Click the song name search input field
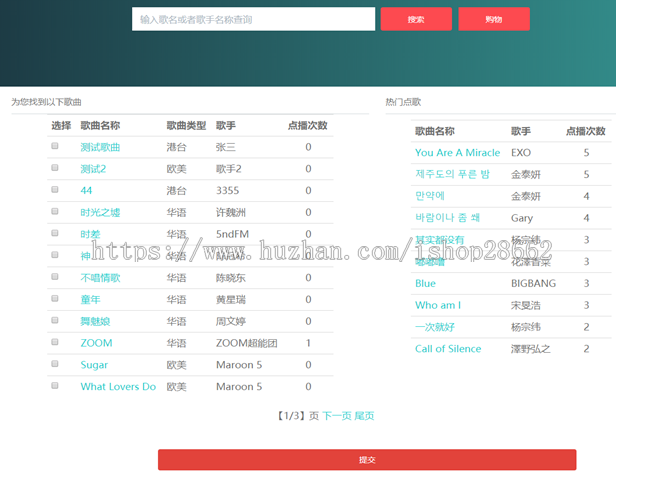The image size is (645, 496). (253, 19)
